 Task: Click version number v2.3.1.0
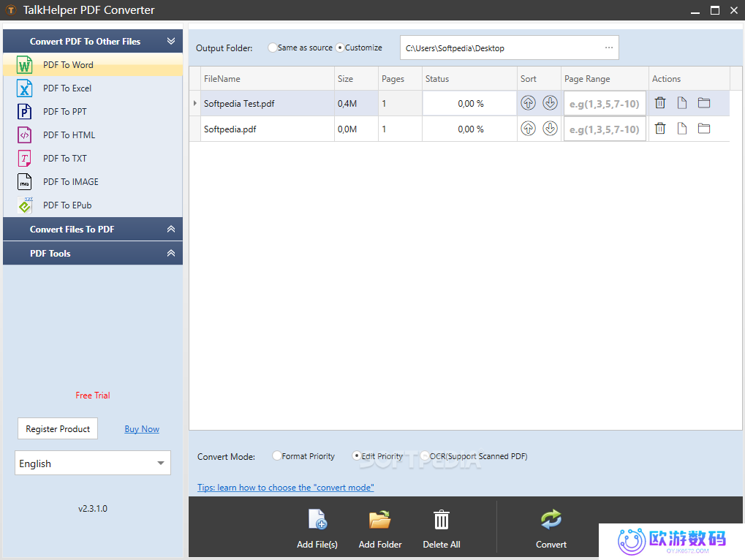click(x=93, y=508)
